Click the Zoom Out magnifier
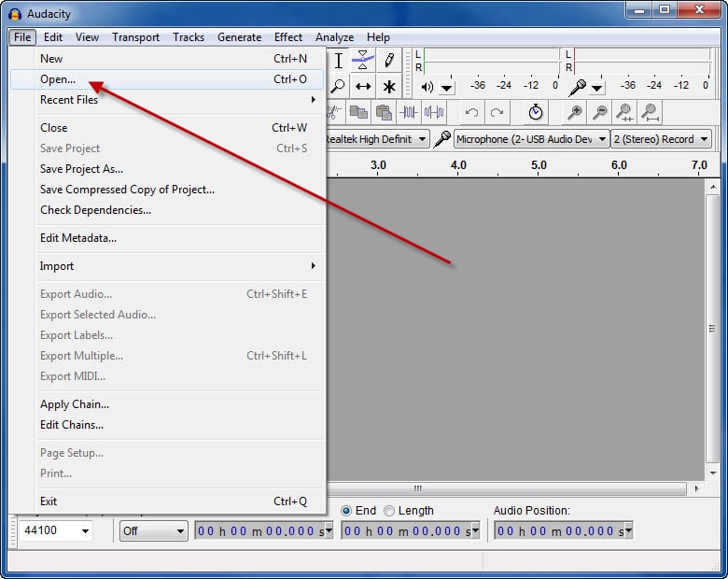The height and width of the screenshot is (579, 728). [600, 112]
